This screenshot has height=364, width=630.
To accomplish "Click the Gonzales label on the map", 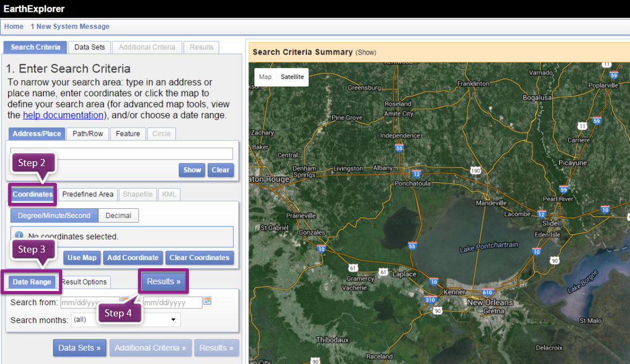I will tap(312, 233).
